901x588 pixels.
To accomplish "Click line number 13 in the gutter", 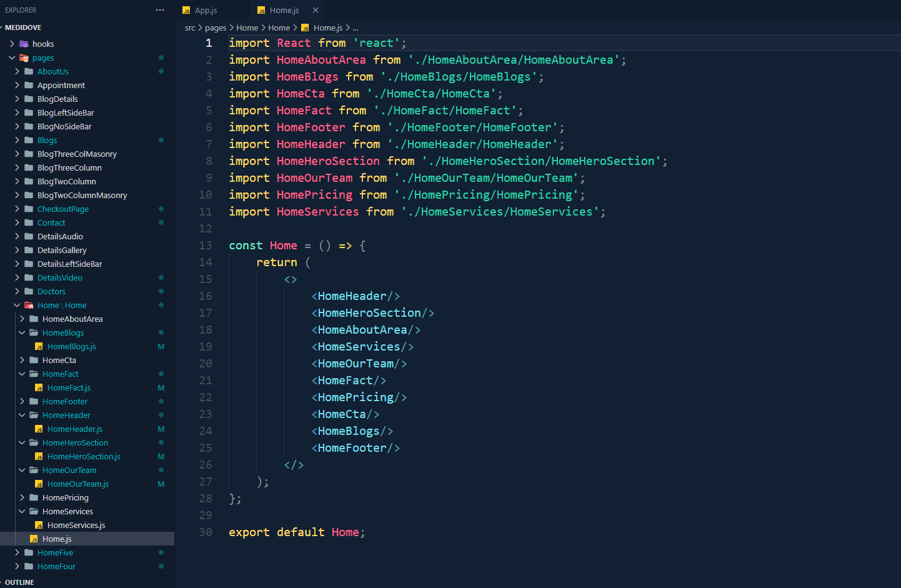I will pyautogui.click(x=206, y=246).
